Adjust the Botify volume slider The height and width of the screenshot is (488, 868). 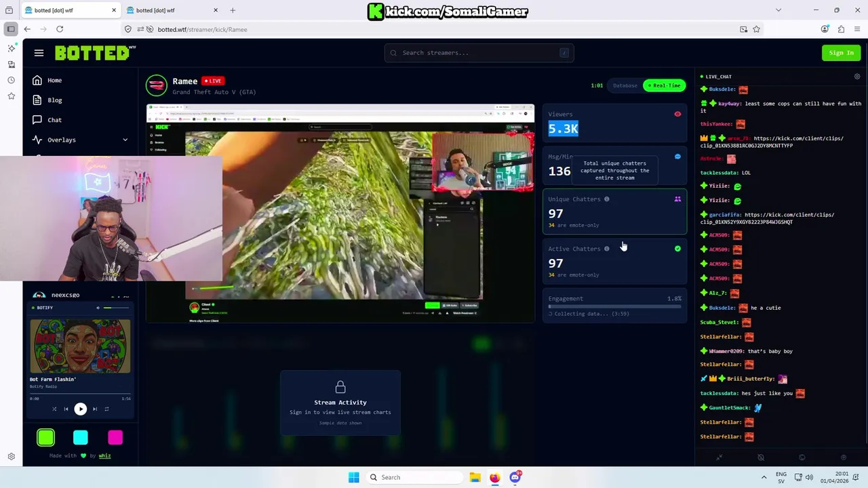[116, 308]
